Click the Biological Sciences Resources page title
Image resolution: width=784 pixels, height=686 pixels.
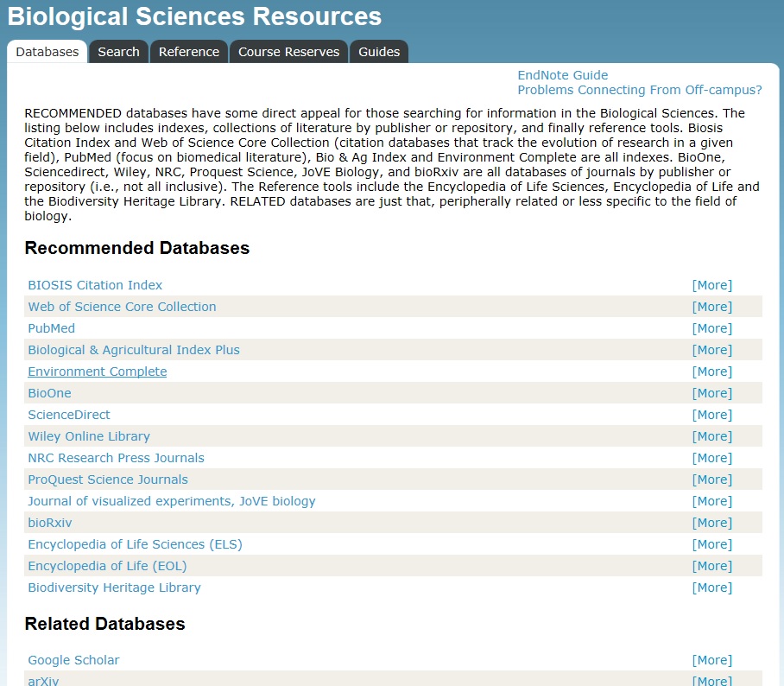click(x=194, y=16)
